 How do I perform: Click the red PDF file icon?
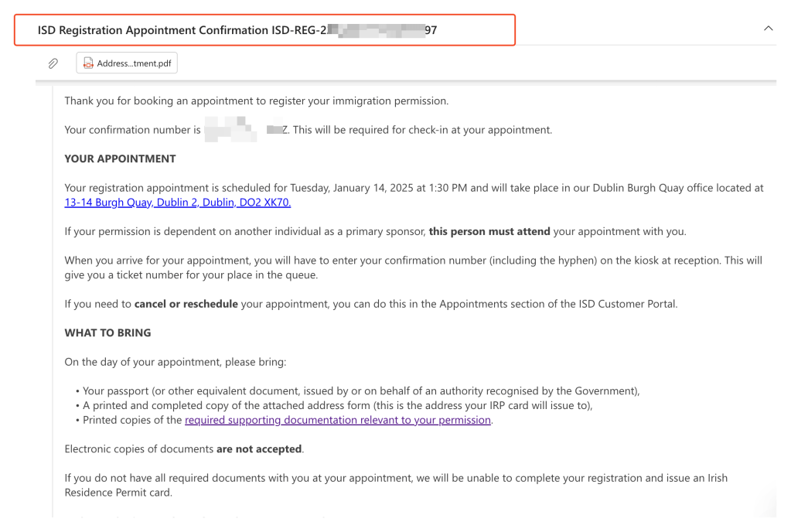tap(88, 63)
